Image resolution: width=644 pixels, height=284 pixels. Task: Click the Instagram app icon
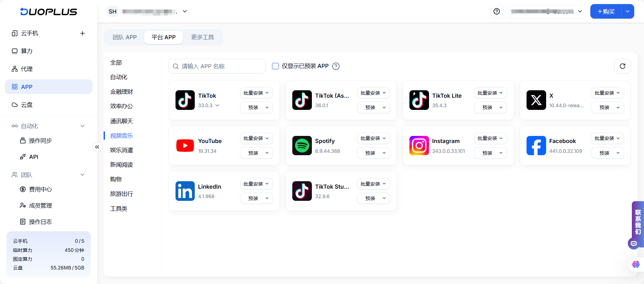[419, 146]
